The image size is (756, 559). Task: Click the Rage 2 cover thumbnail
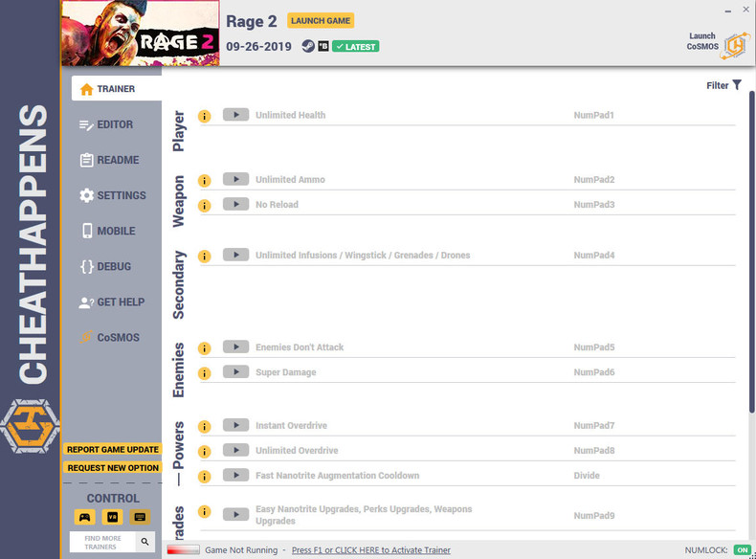[141, 33]
